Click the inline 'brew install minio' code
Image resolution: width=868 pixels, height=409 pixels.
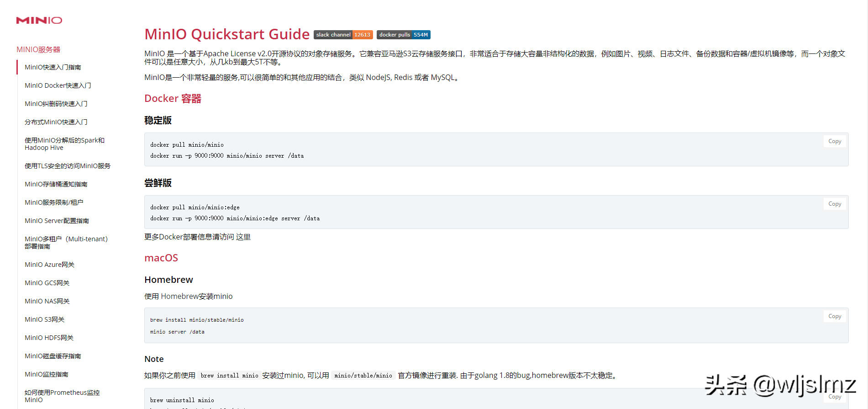[230, 376]
